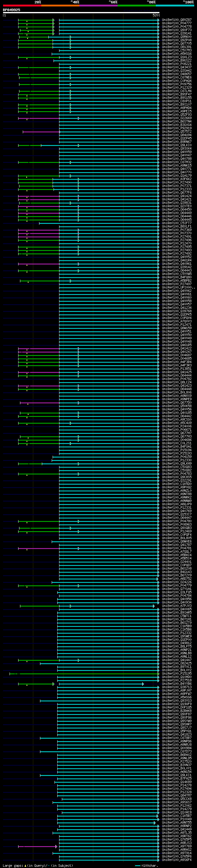Select UniRef100_Q41234 hit name
The width and height of the screenshot is (197, 868).
pyautogui.click(x=177, y=308)
